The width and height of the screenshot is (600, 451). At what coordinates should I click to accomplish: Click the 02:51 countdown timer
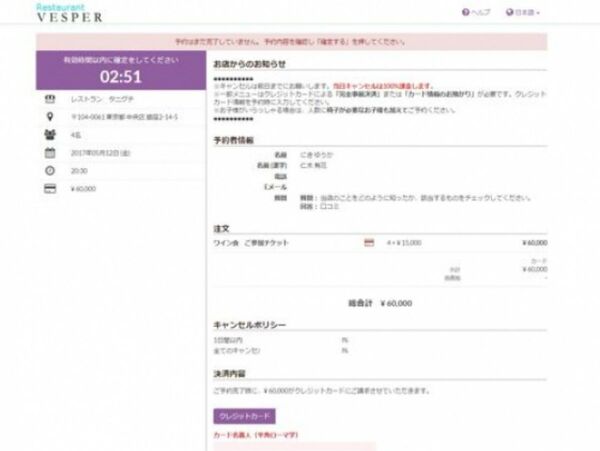pyautogui.click(x=120, y=75)
